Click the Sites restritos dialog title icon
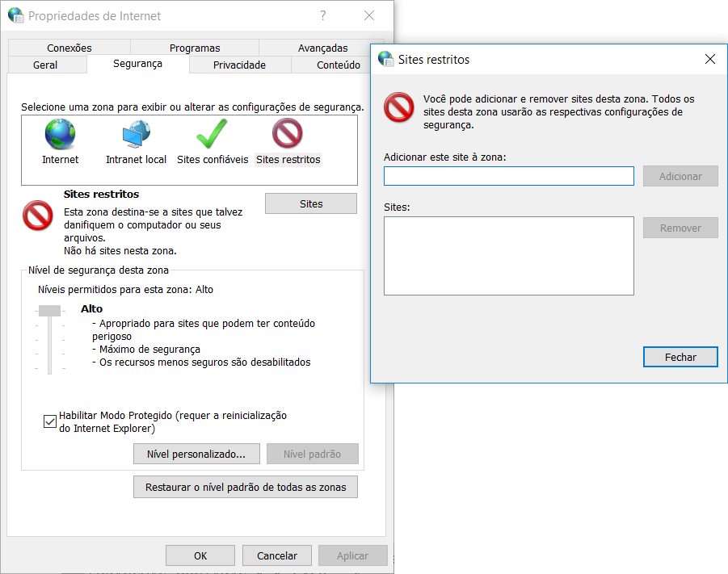The image size is (728, 574). pyautogui.click(x=386, y=59)
